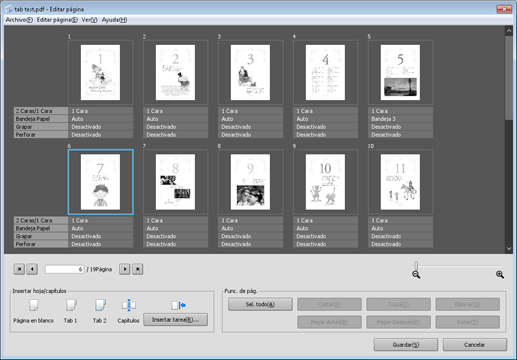The width and height of the screenshot is (517, 360).
Task: Go to the first page
Action: [x=19, y=269]
